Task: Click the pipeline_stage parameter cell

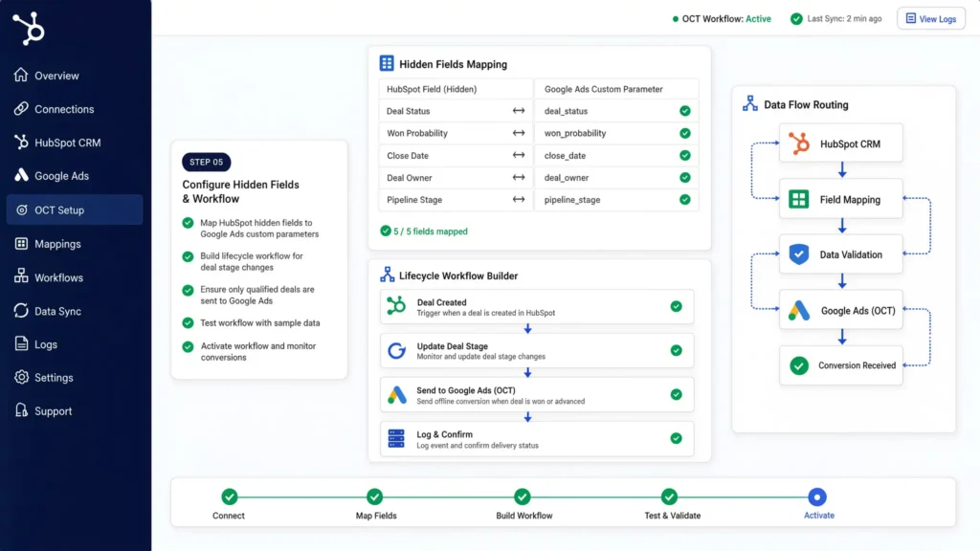Action: point(617,199)
